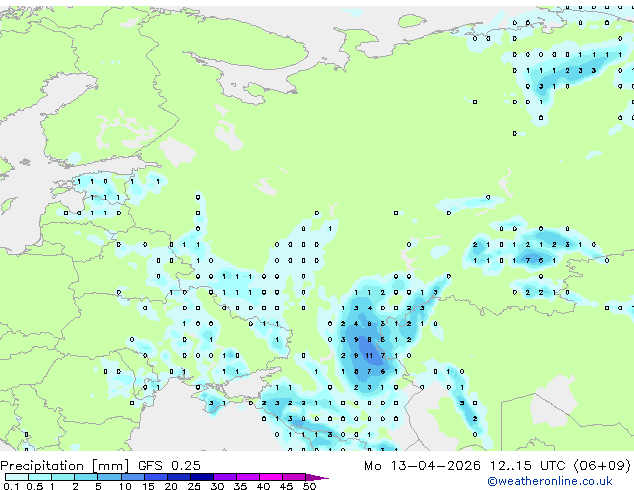
Task: Click the legend label '15'
Action: click(148, 486)
